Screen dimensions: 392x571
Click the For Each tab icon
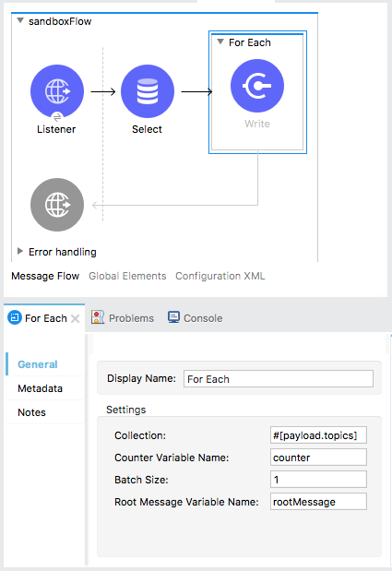pyautogui.click(x=15, y=317)
